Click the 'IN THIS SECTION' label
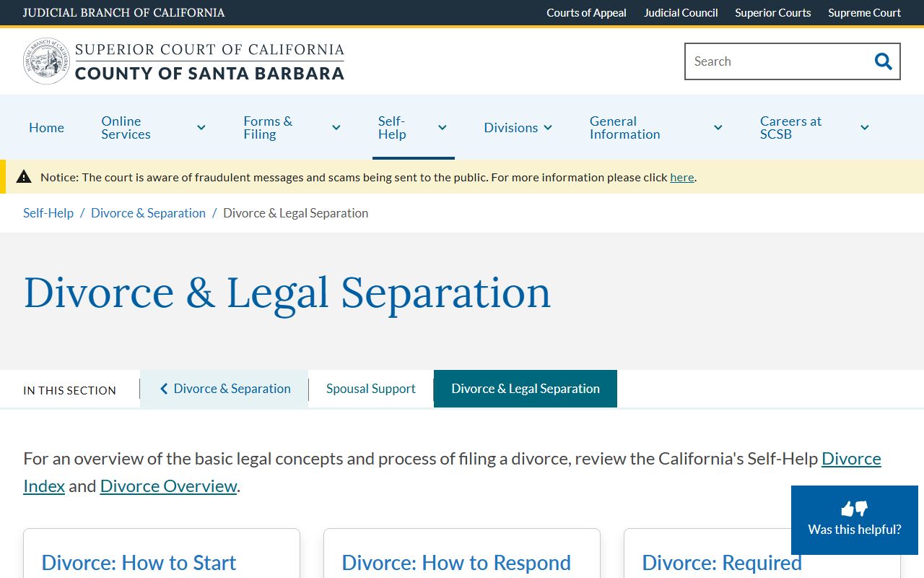 (x=69, y=390)
